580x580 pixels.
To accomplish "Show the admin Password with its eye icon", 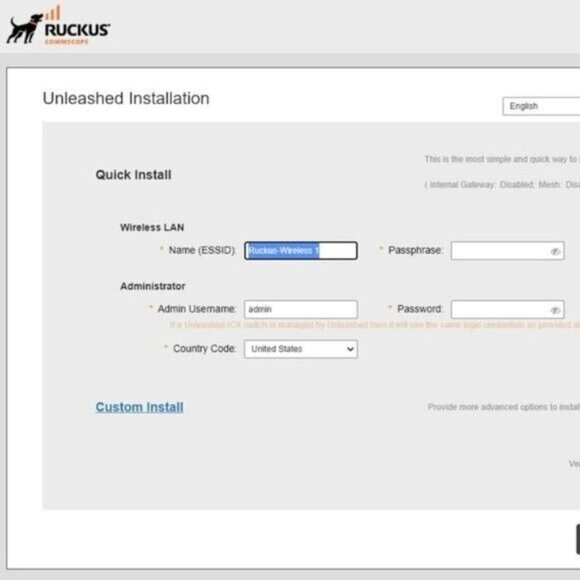I will 555,310.
